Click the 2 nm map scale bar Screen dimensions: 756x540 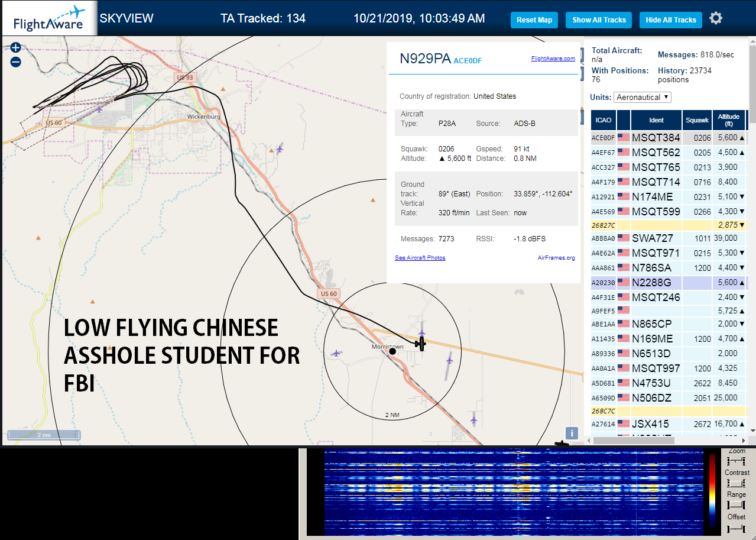point(44,435)
